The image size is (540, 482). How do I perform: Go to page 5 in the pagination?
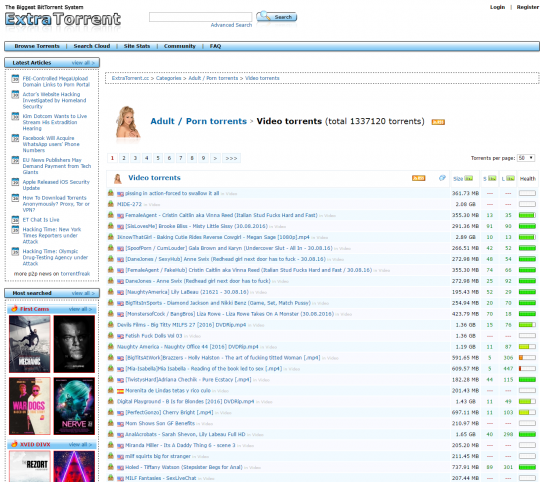point(158,158)
